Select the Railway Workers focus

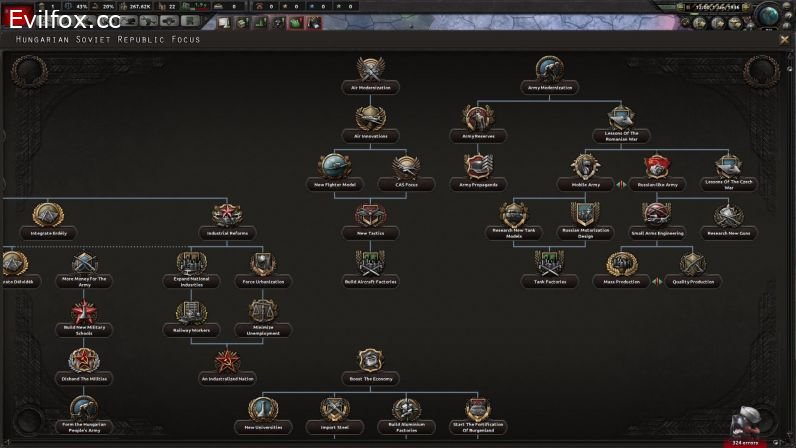point(191,314)
